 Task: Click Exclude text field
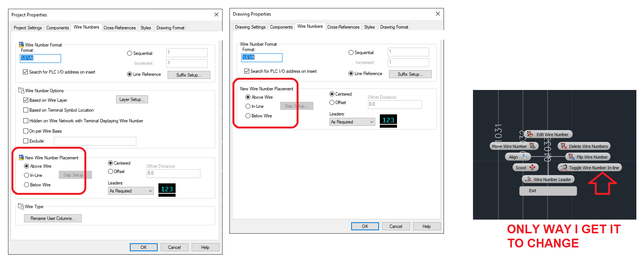coord(95,141)
